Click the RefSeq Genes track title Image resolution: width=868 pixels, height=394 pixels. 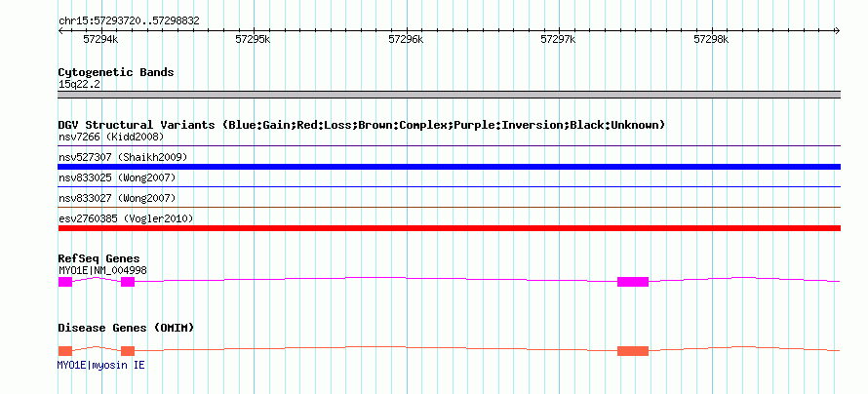tap(99, 259)
